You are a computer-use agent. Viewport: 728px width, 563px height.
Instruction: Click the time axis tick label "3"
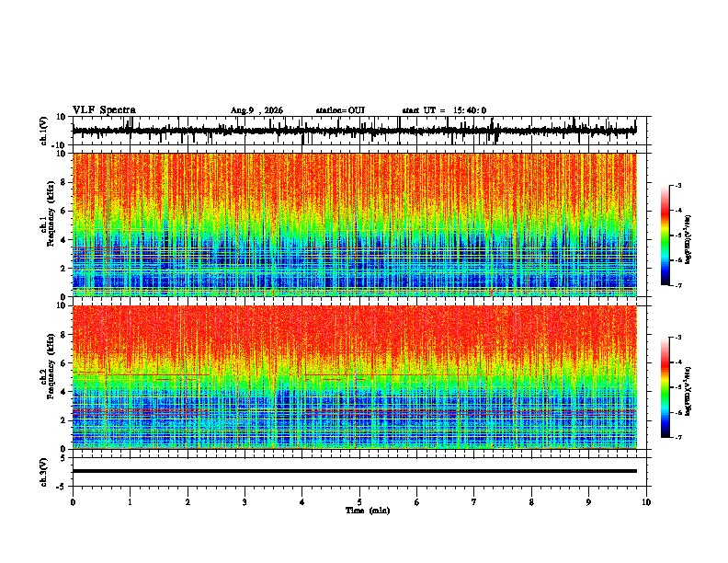click(245, 502)
